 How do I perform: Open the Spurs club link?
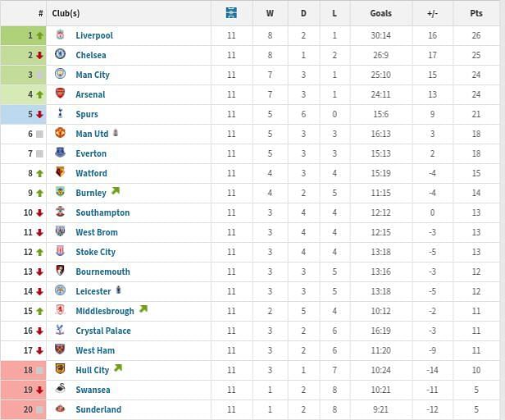86,114
